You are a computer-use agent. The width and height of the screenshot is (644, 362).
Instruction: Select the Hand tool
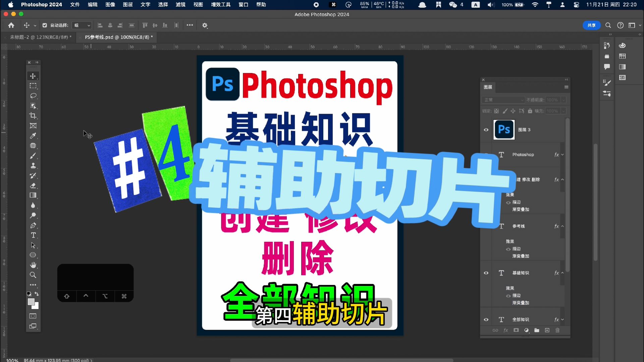click(33, 265)
